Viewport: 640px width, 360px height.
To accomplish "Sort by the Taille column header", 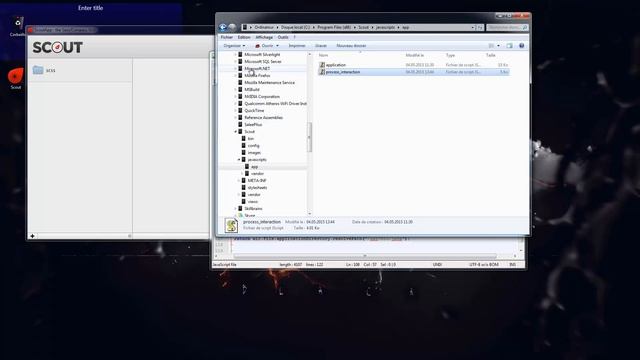I will point(491,55).
